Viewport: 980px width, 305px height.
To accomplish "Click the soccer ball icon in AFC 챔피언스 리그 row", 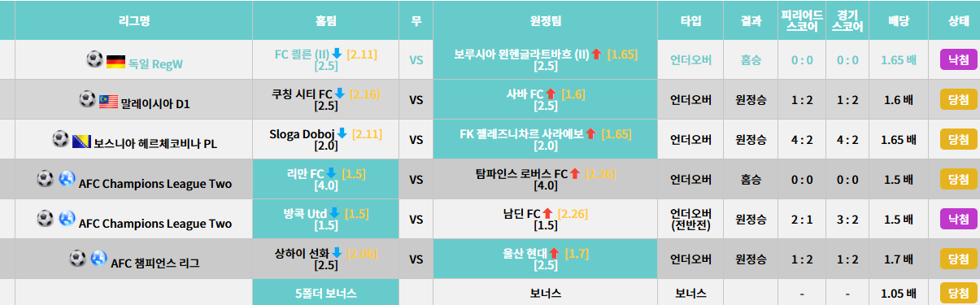I will (x=78, y=259).
